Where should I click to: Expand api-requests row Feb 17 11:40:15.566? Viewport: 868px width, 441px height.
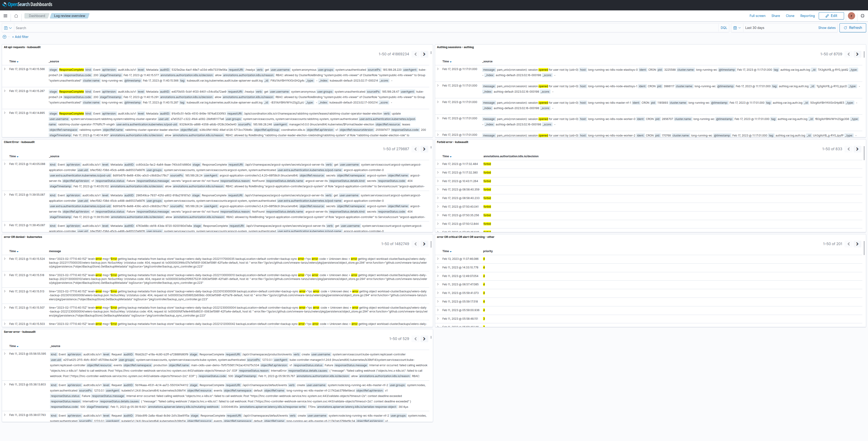pos(5,69)
